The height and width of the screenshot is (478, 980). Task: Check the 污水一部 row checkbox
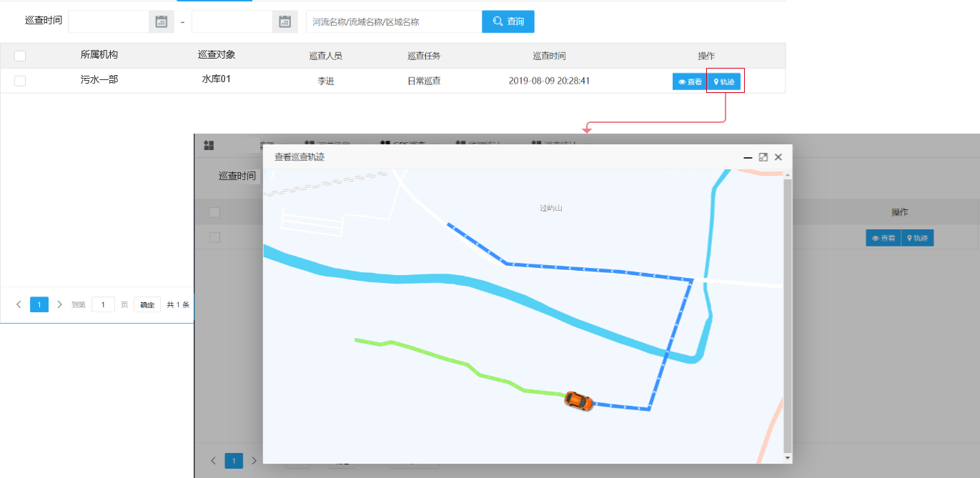click(x=20, y=81)
